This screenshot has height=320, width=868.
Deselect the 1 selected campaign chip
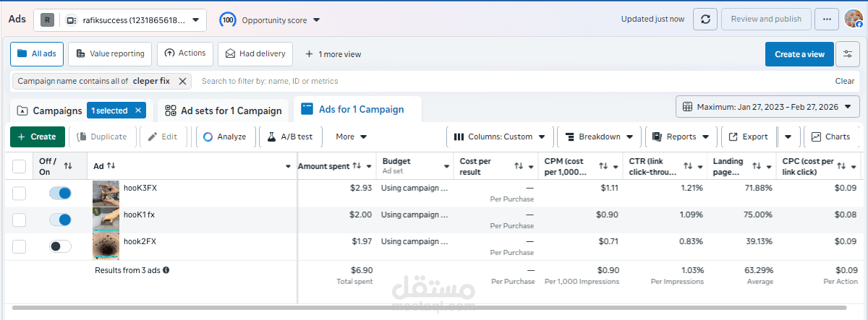coord(137,111)
